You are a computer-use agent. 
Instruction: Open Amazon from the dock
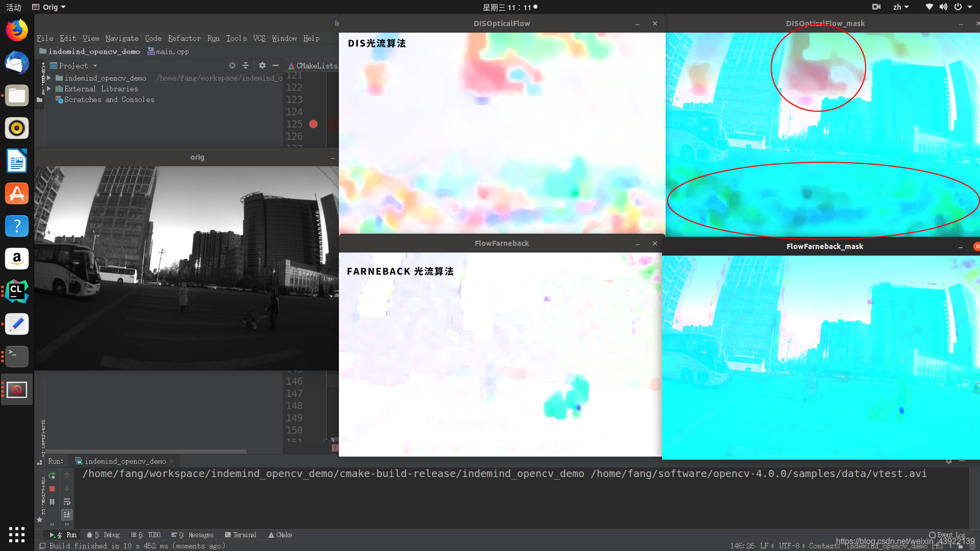tap(17, 259)
